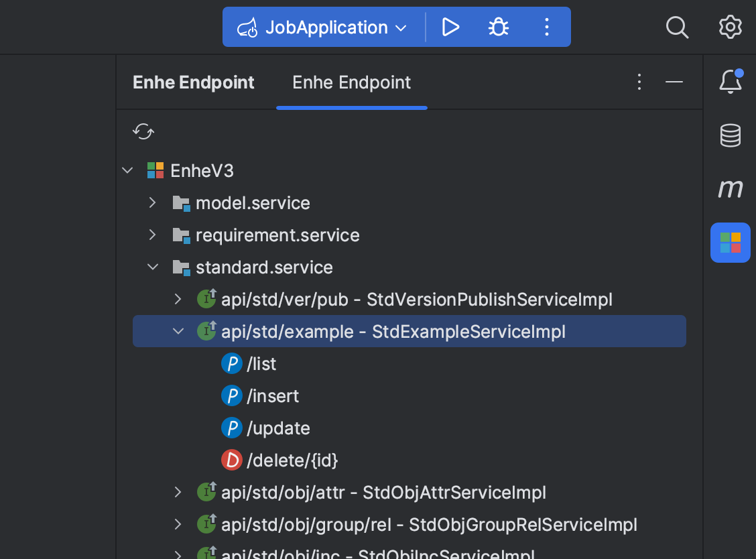
Task: Open the JobApplication configuration dropdown
Action: (399, 27)
